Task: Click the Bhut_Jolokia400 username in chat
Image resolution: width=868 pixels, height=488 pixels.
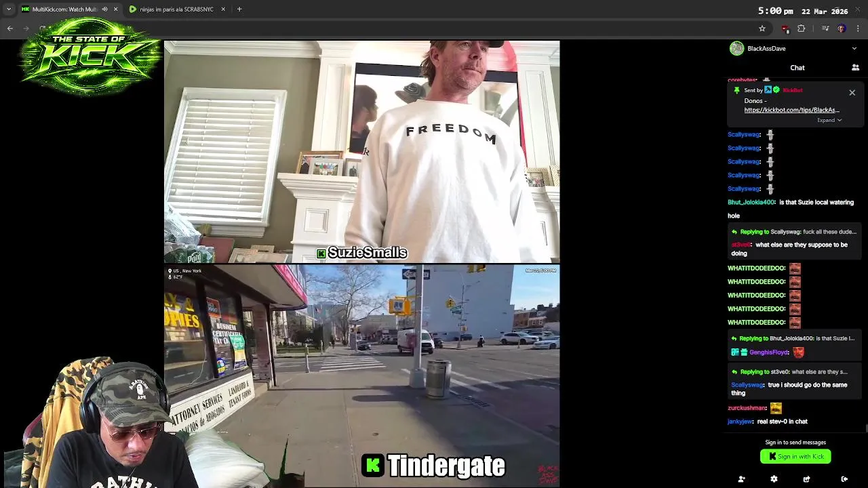Action: 751,202
